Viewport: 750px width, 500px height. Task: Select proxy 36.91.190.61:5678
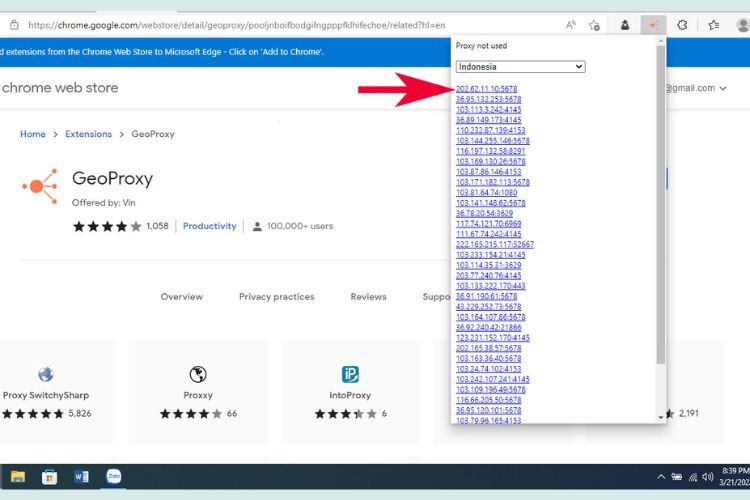486,296
